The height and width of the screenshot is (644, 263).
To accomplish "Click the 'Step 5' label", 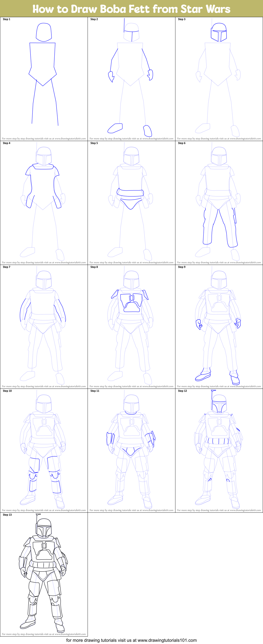I will click(x=94, y=143).
